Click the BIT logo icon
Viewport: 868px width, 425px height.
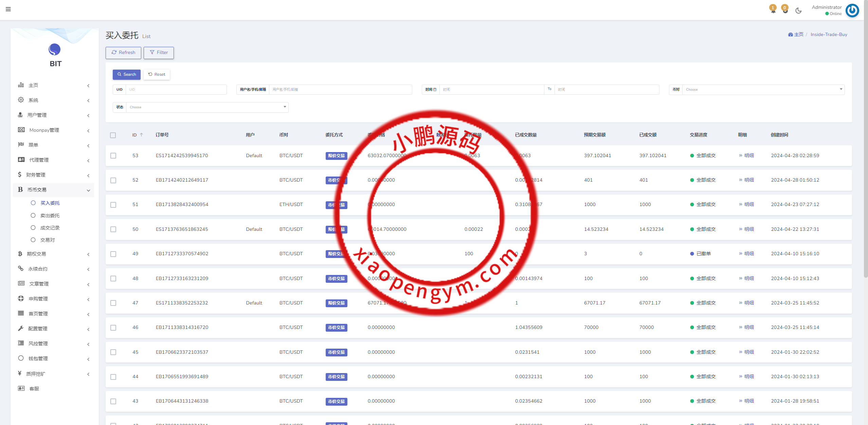point(54,50)
